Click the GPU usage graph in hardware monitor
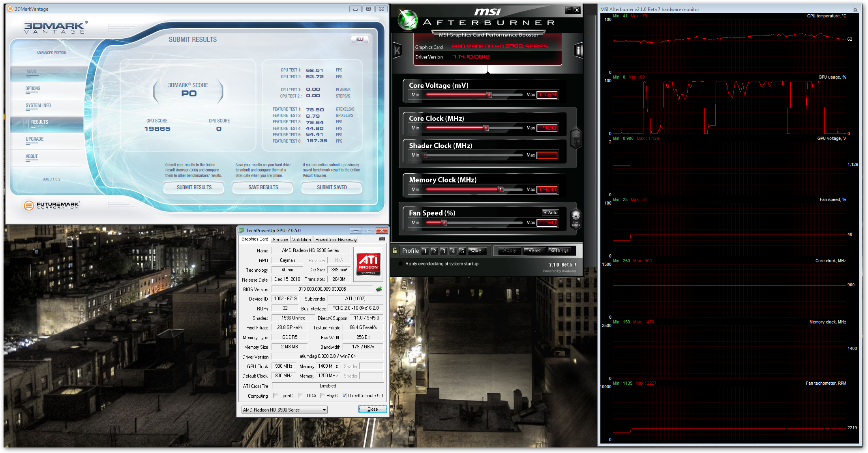Viewport: 868px width, 453px height. coord(729,107)
